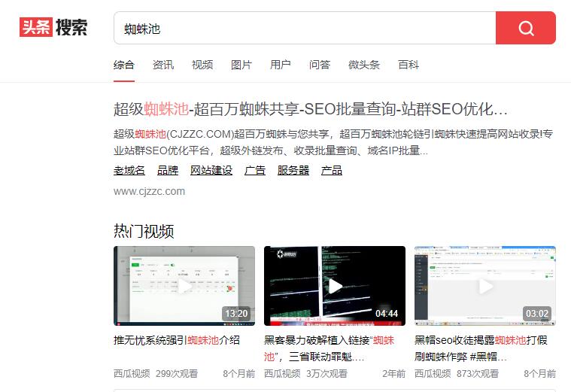Click the 老域名 sublink

coord(129,170)
